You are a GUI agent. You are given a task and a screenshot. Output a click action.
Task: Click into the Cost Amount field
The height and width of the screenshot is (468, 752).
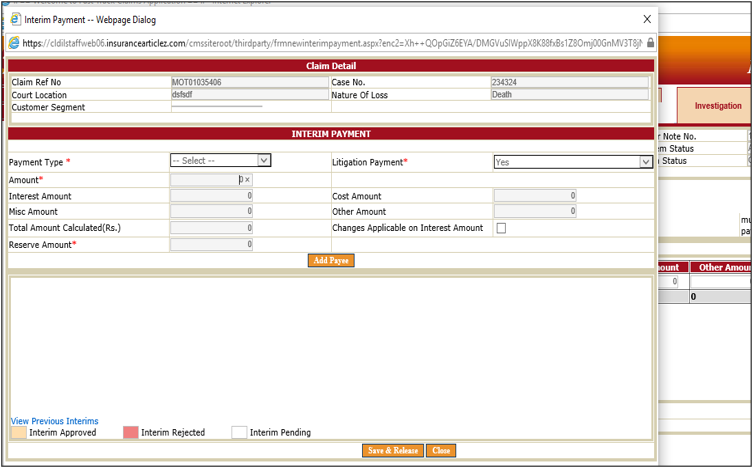click(x=535, y=196)
